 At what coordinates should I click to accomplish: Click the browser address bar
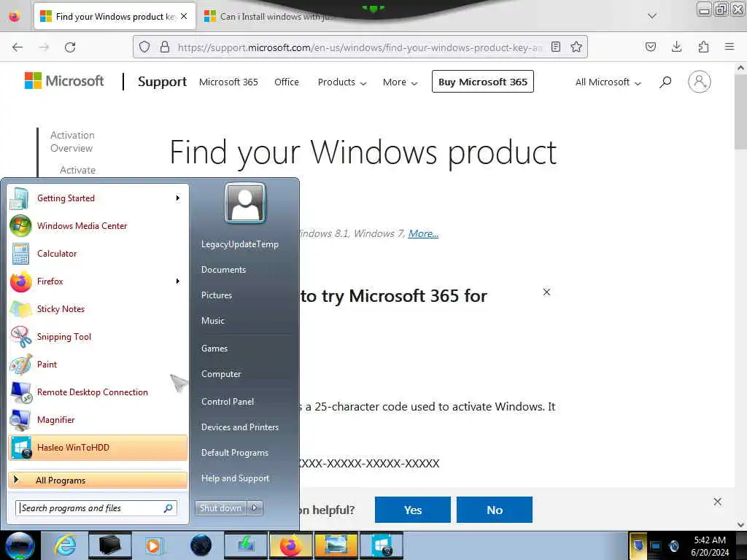(x=360, y=47)
